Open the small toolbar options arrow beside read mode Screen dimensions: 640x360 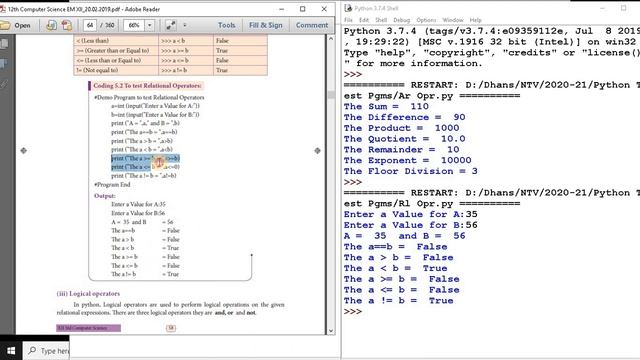click(x=184, y=25)
